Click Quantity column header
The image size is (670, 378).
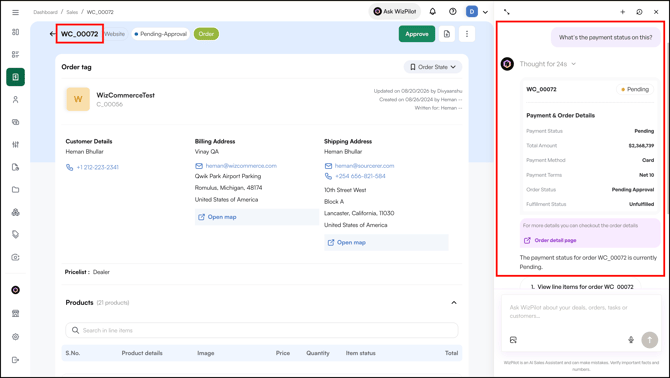point(317,353)
